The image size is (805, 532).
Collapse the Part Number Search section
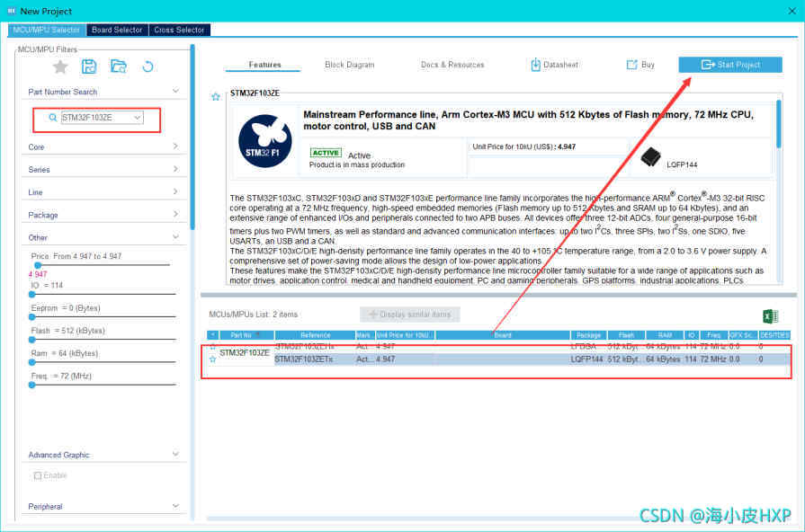(175, 92)
